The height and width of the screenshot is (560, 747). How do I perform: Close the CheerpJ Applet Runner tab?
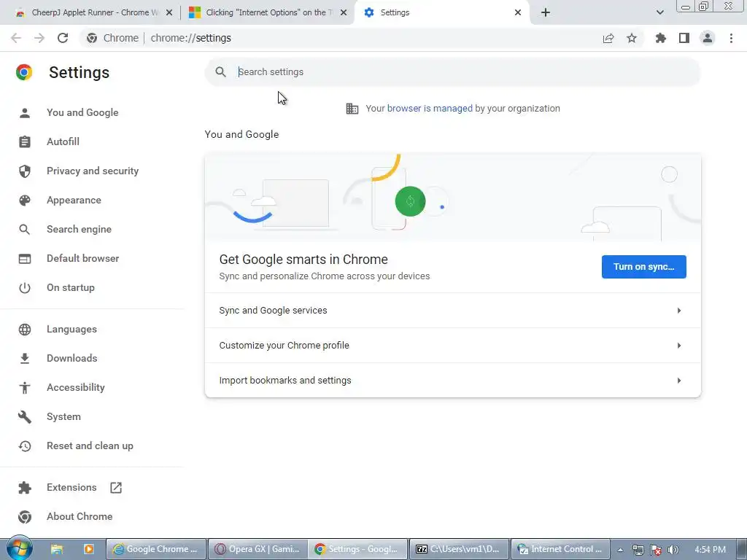tap(169, 12)
